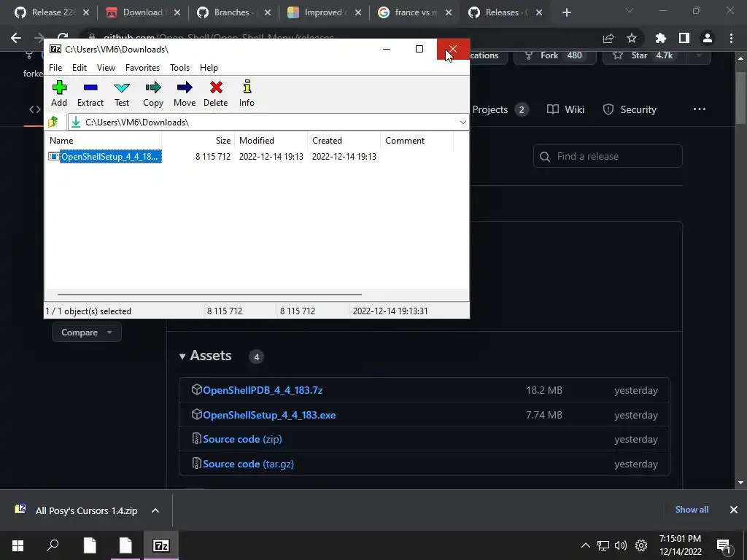747x560 pixels.
Task: Switch to the france vs browser tab
Action: click(414, 12)
